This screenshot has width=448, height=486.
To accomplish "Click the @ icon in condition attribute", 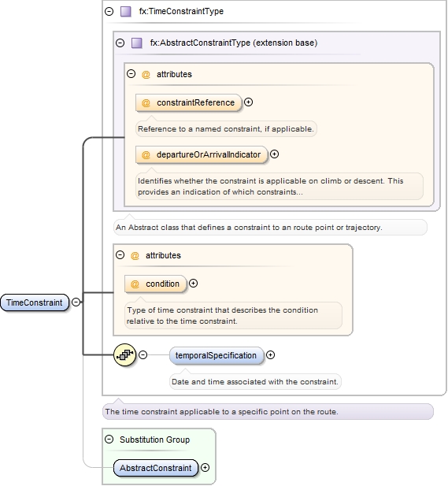I will point(135,284).
